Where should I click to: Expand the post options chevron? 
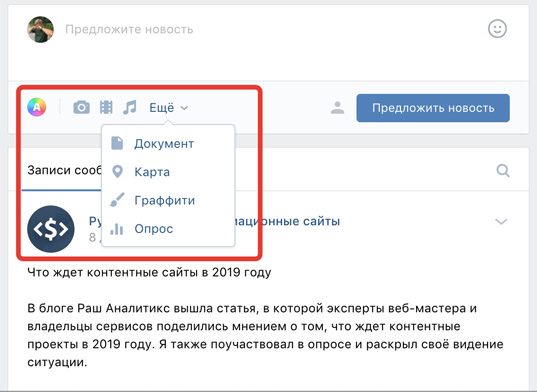[x=501, y=222]
